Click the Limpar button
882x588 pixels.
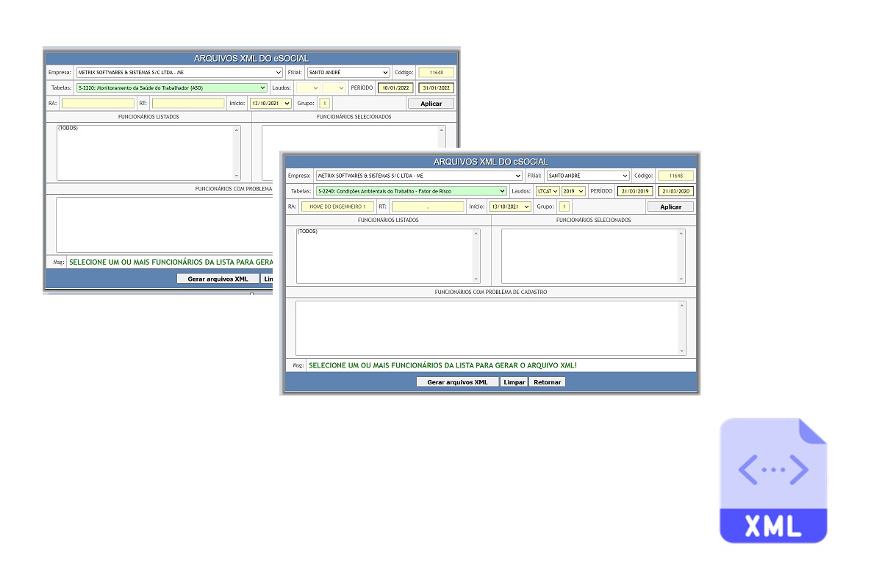point(514,381)
